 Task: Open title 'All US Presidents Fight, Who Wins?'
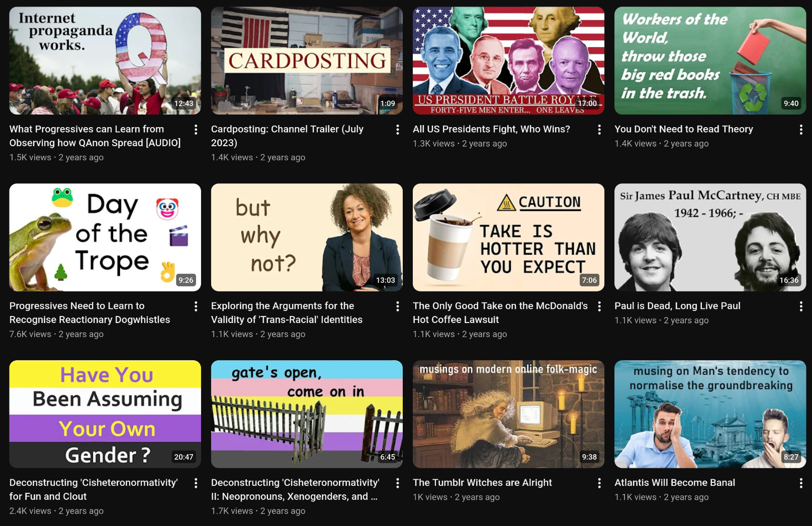tap(491, 129)
